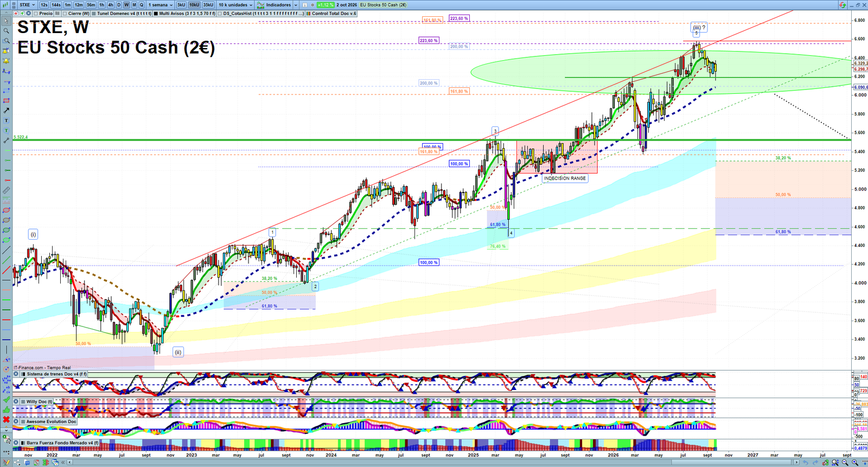
Task: Open the 1 semana period dropdown
Action: click(x=161, y=5)
